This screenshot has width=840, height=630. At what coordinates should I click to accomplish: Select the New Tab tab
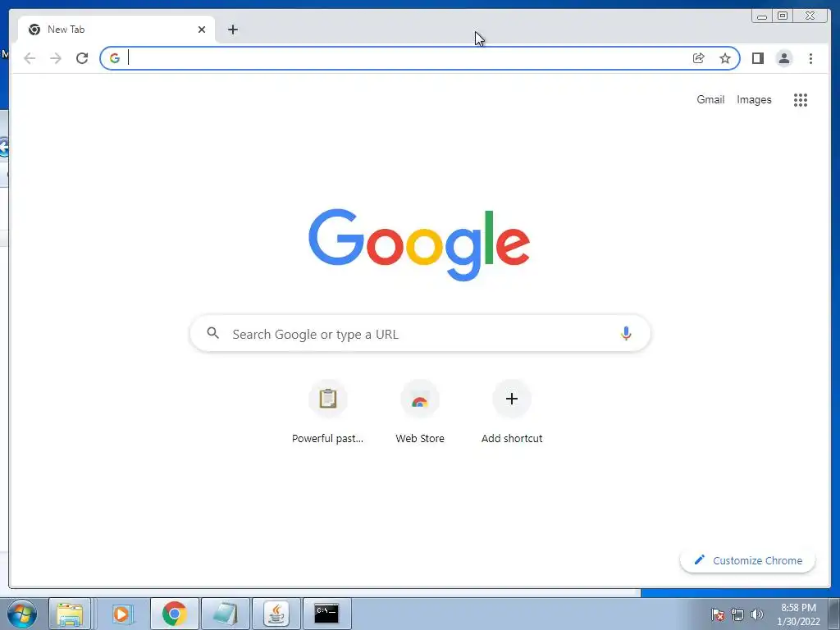point(116,30)
